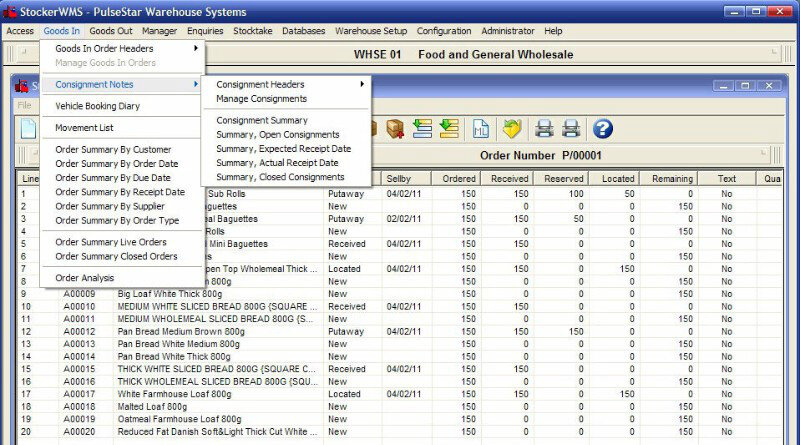Click the box with red plus icon
Image resolution: width=800 pixels, height=445 pixels.
394,128
